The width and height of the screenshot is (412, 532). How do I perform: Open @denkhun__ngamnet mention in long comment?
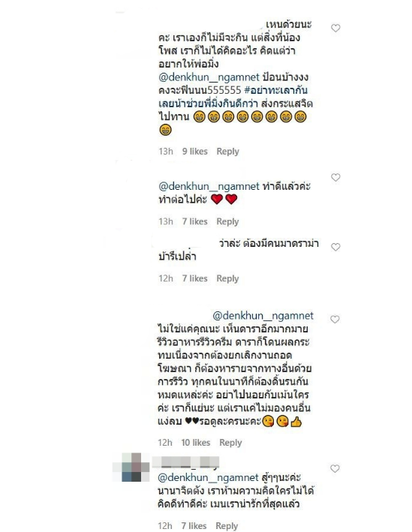click(x=263, y=316)
